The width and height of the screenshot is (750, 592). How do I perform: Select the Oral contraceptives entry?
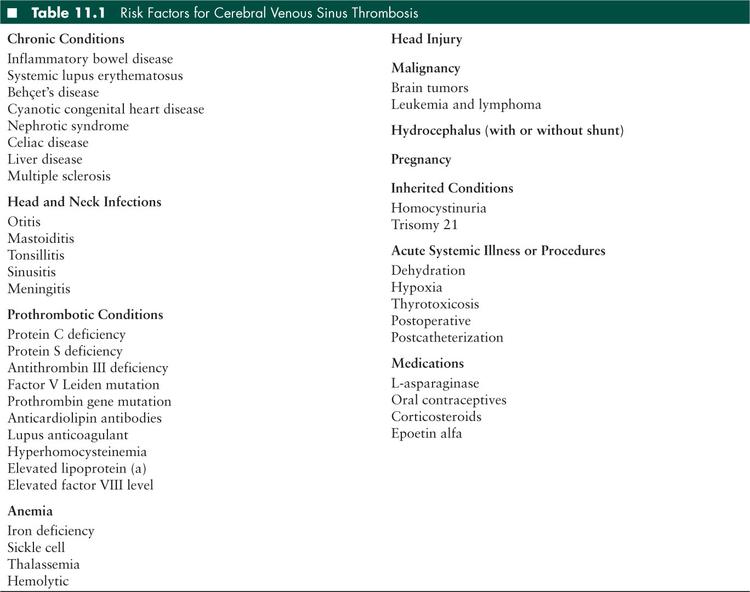(x=449, y=400)
